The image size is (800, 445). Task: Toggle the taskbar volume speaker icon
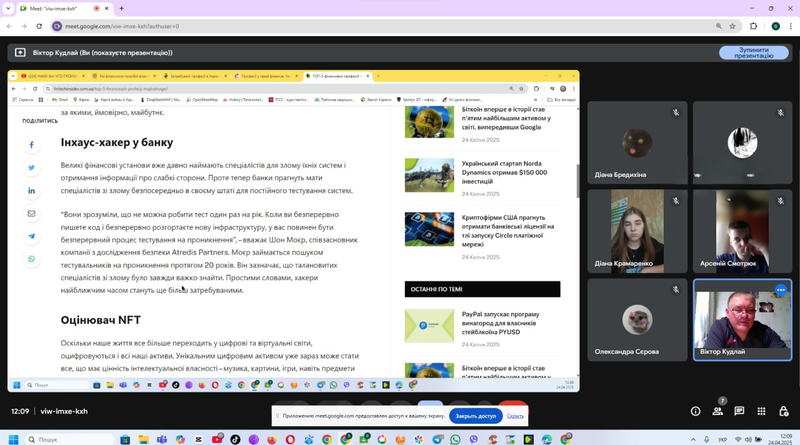click(x=748, y=439)
